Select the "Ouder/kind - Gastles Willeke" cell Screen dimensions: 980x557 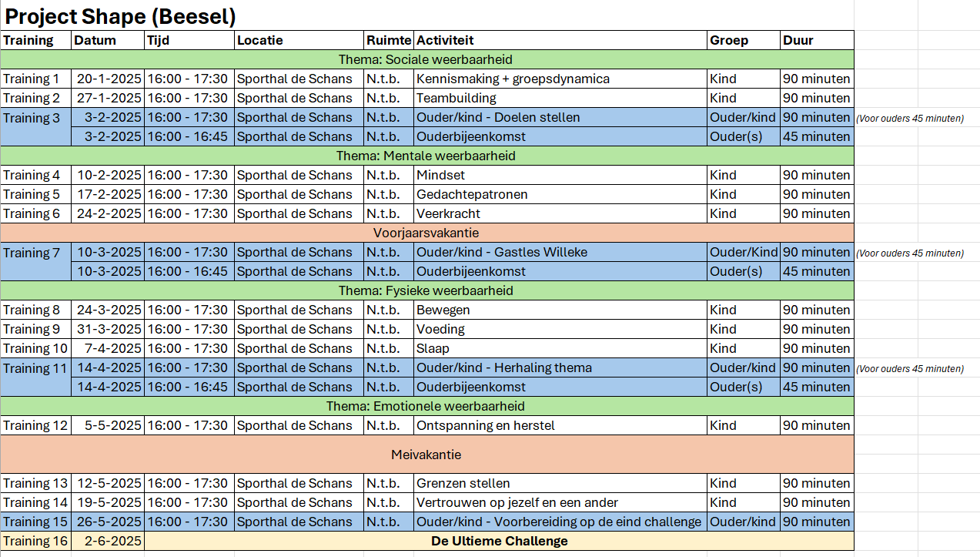click(560, 252)
